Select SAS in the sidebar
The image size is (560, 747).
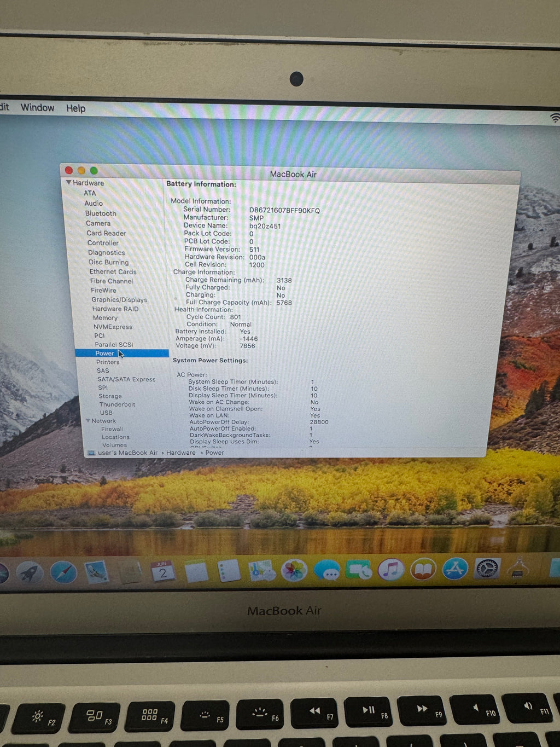click(103, 370)
